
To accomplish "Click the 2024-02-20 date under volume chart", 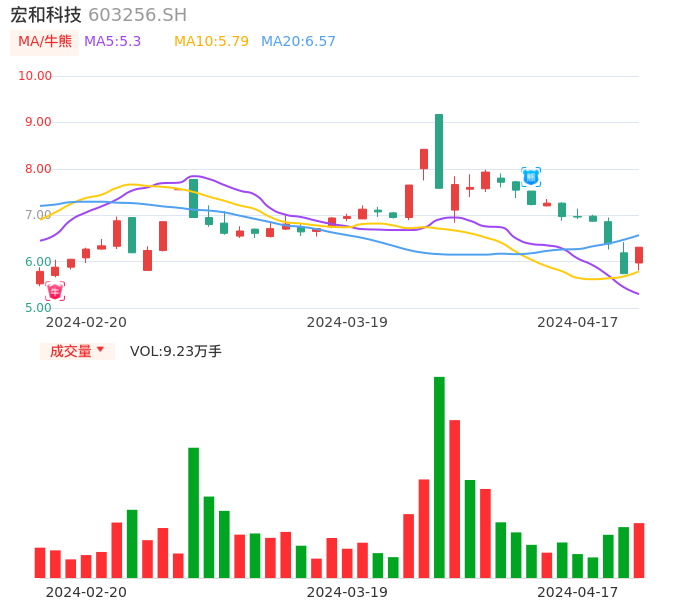I will [x=86, y=592].
